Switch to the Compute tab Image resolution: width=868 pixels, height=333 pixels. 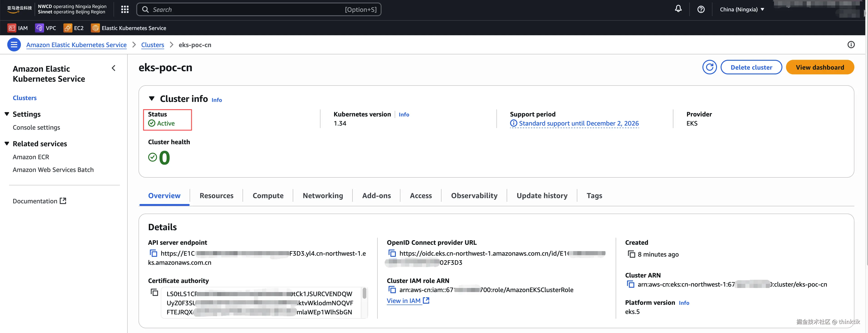pos(268,196)
